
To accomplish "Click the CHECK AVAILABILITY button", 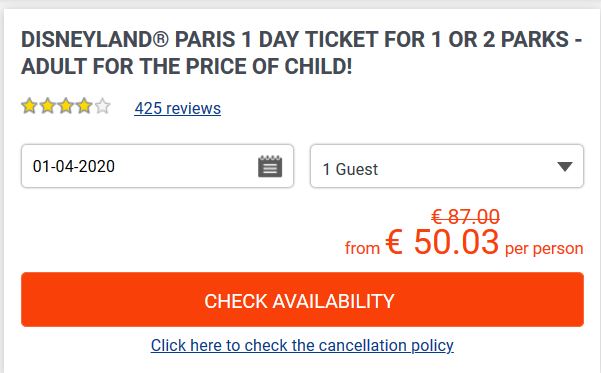I will click(x=302, y=299).
